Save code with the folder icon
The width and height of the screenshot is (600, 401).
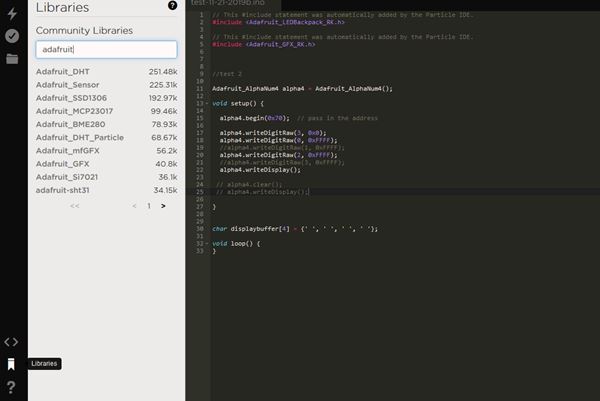tap(12, 59)
